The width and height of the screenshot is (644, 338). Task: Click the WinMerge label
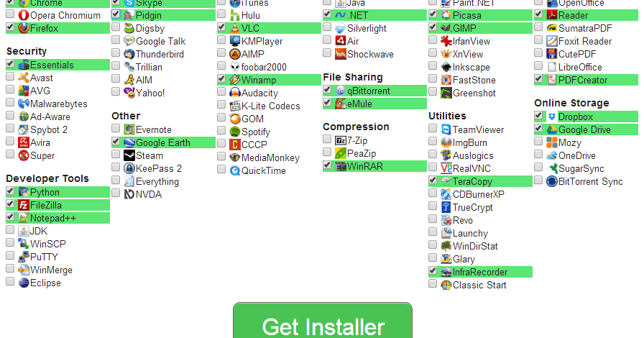click(x=51, y=270)
